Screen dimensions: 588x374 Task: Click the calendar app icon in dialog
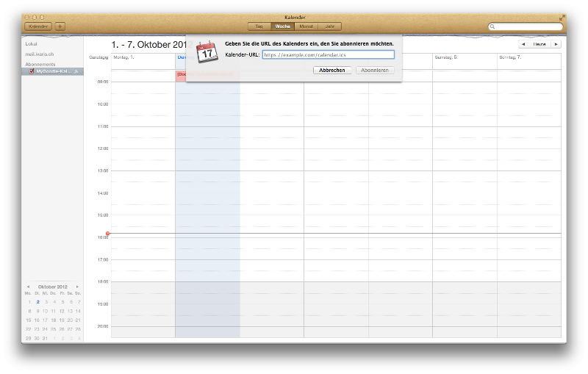(x=207, y=51)
